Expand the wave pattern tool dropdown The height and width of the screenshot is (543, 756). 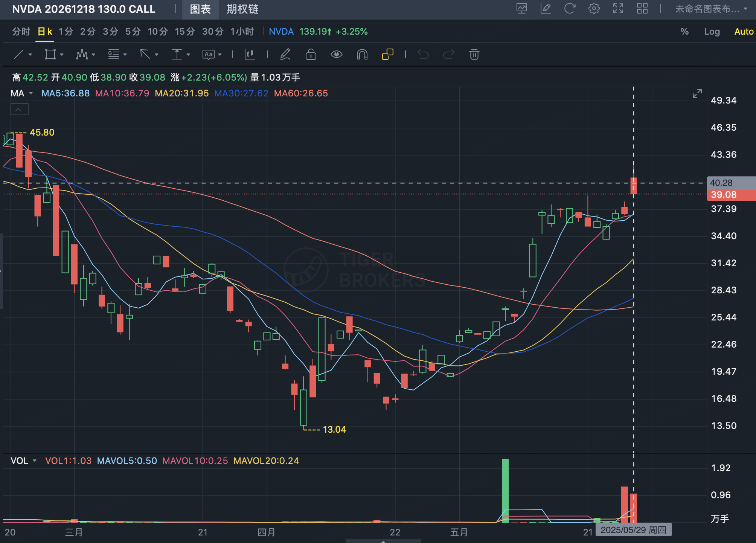click(x=93, y=55)
